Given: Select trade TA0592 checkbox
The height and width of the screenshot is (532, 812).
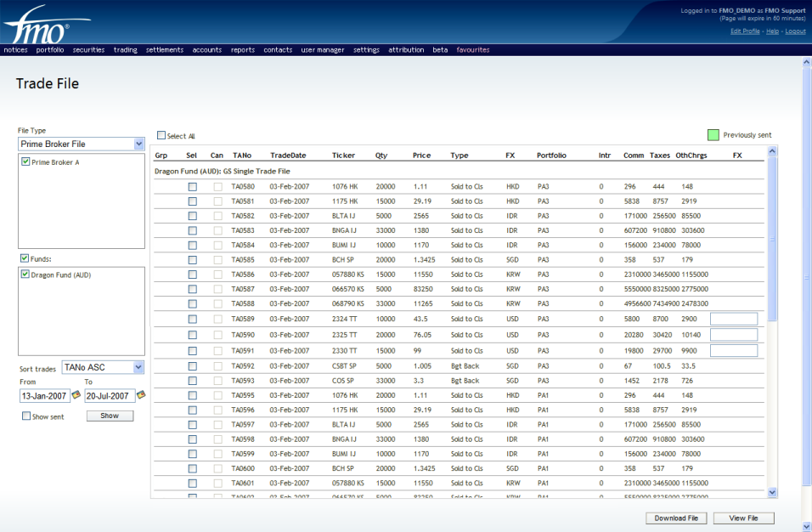Looking at the screenshot, I should click(193, 366).
